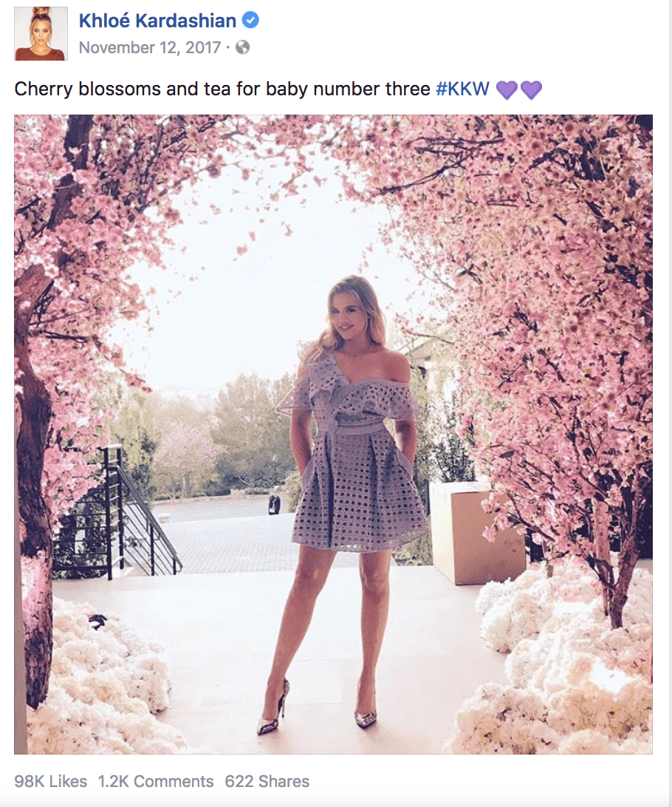
Task: View the 622 Shares
Action: coord(267,781)
